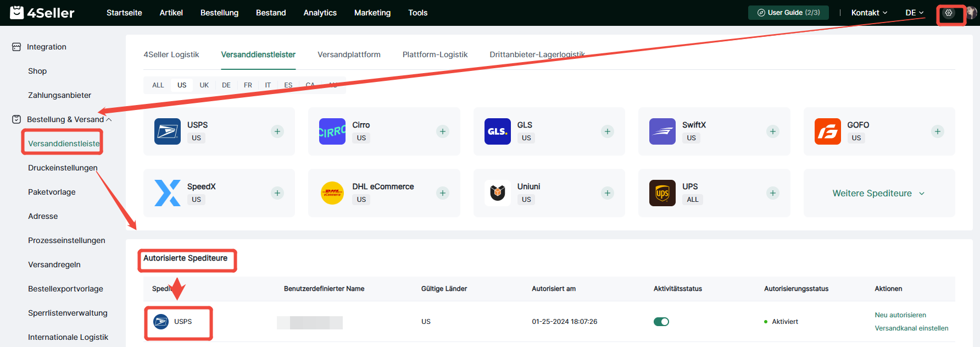
Task: Click the Integration sidebar icon
Action: 16,47
